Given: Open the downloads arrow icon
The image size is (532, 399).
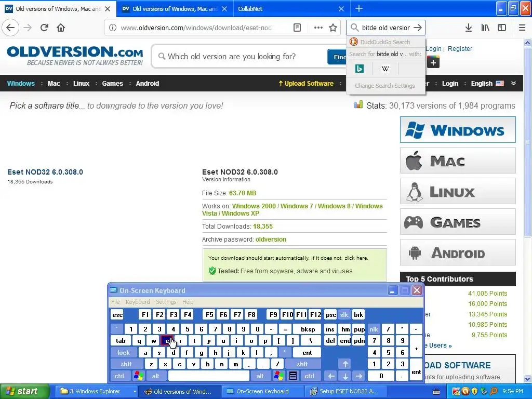Looking at the screenshot, I should [469, 28].
